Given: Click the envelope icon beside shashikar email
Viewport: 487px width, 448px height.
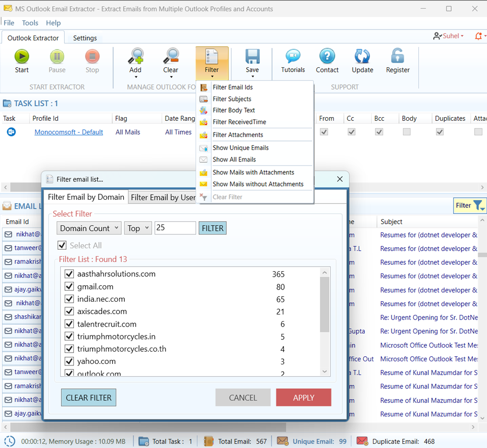Looking at the screenshot, I should pyautogui.click(x=8, y=317).
